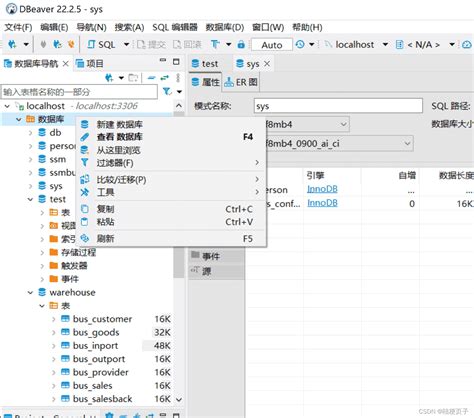Open 工具 submenu in context menu
This screenshot has width=474, height=418.
click(171, 192)
